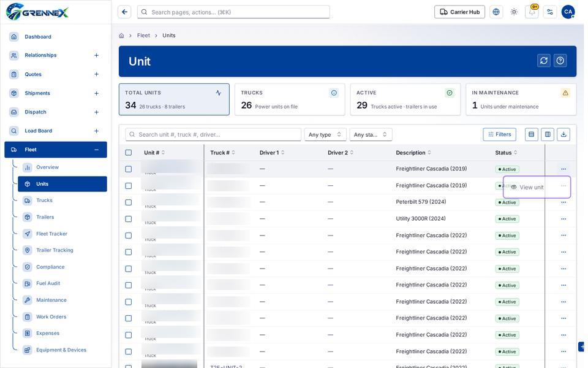
Task: Check the Utility 3000R (2024) row checkbox
Action: 128,219
